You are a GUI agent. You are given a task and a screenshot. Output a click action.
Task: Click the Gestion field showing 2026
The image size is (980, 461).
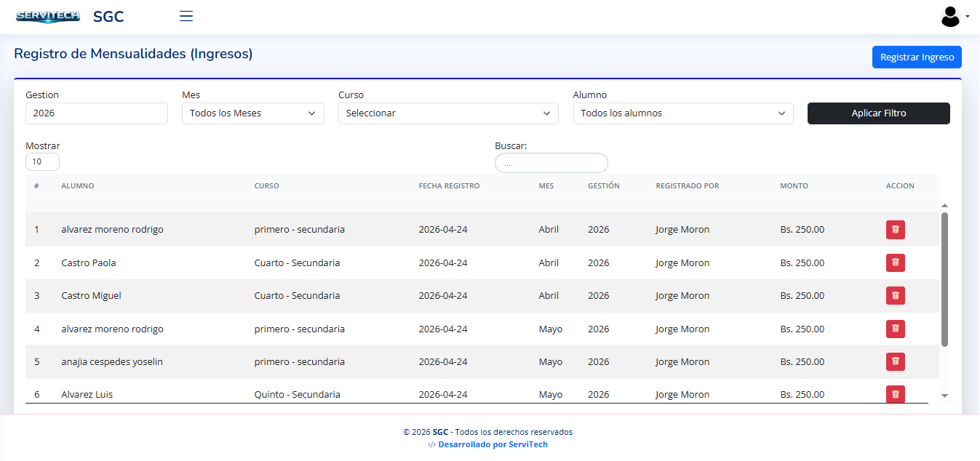point(97,113)
